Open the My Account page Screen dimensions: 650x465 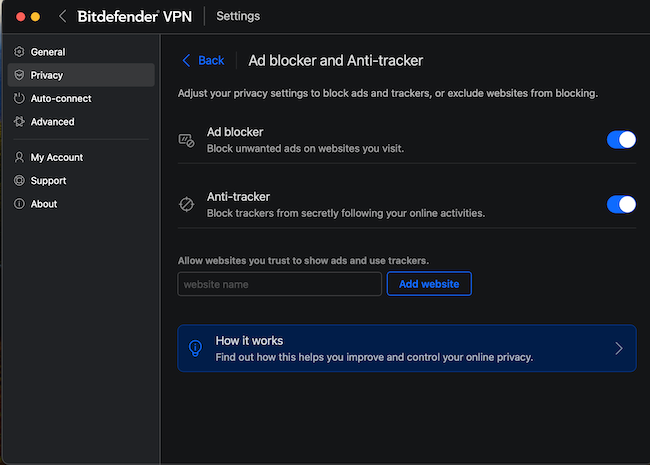[81, 157]
